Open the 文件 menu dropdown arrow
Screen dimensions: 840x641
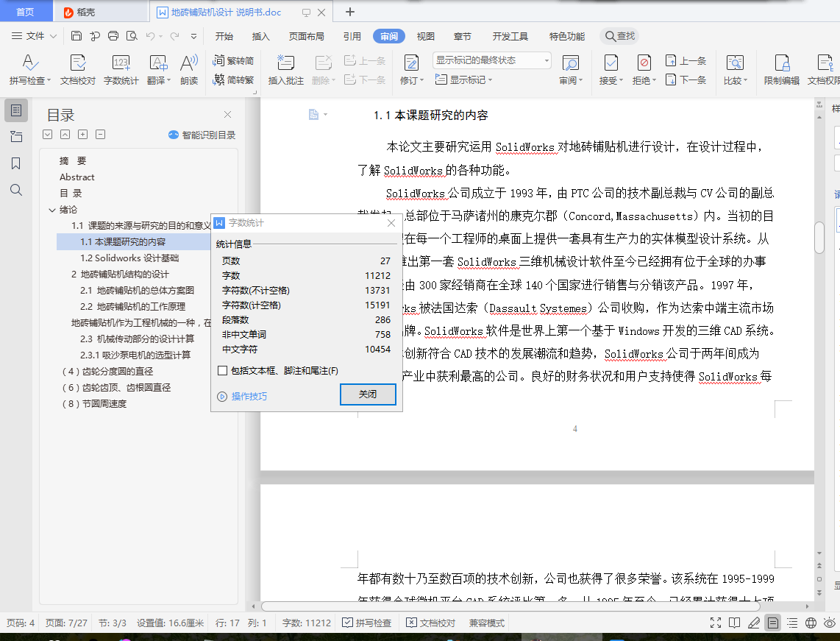click(x=53, y=37)
